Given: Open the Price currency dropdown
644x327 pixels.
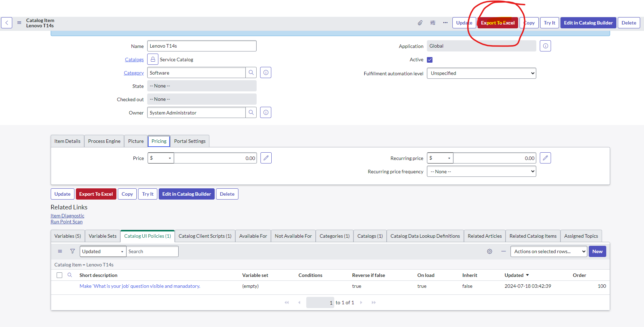Looking at the screenshot, I should (161, 158).
